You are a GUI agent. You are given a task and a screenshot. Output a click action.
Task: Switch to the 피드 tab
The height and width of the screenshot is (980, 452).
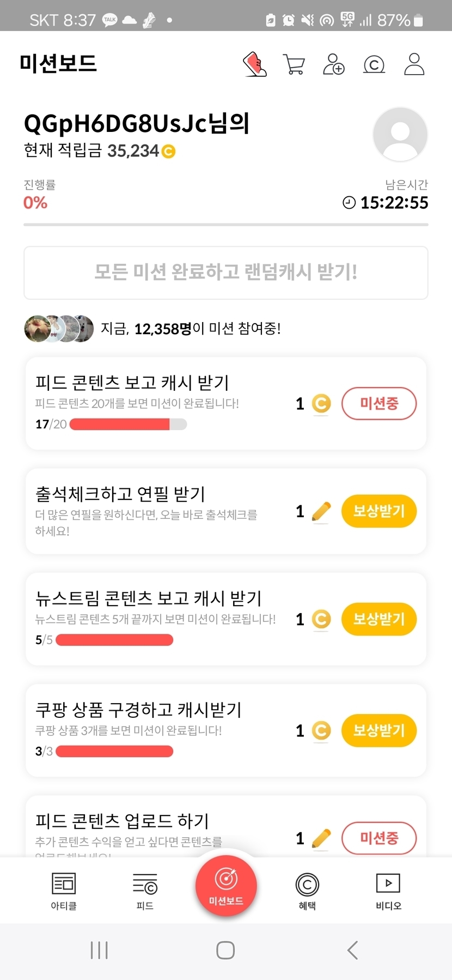point(145,891)
